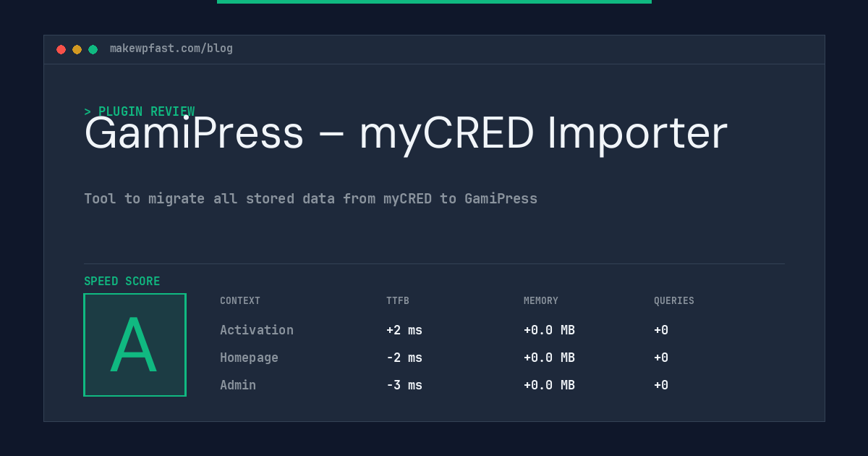Select the Homepage row label

(x=249, y=358)
